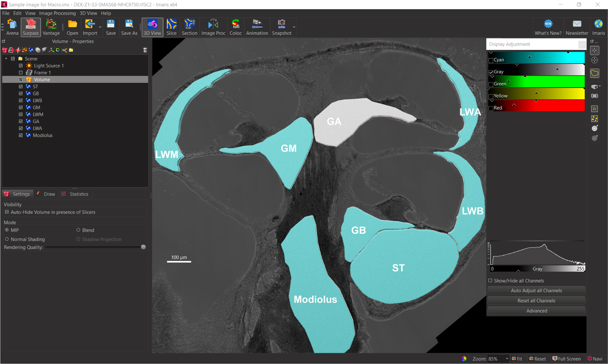608x364 pixels.
Task: Collapse the Scene tree node
Action: (6, 58)
